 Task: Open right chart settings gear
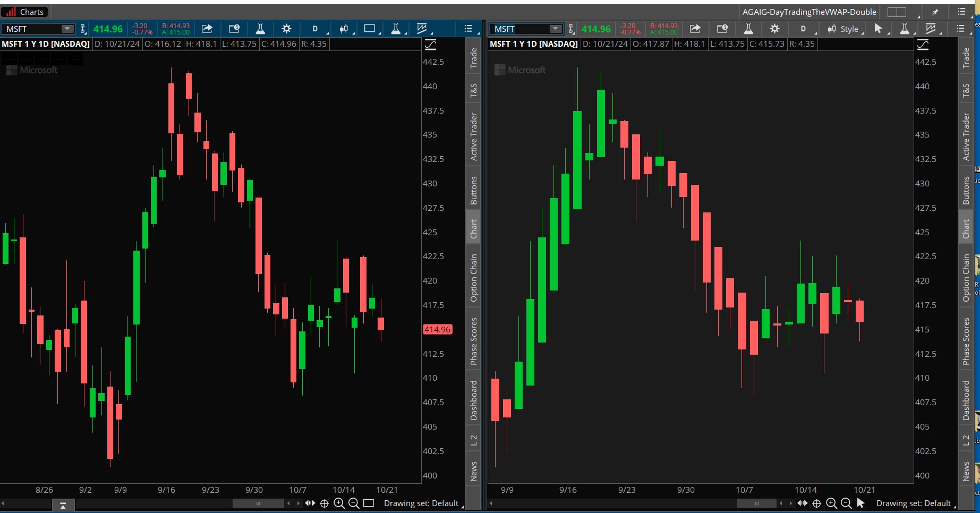(x=775, y=29)
